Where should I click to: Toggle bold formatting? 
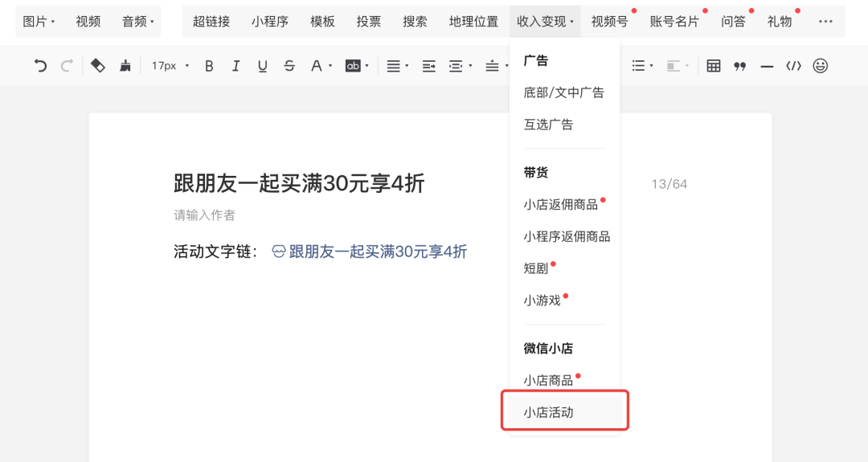click(x=209, y=66)
